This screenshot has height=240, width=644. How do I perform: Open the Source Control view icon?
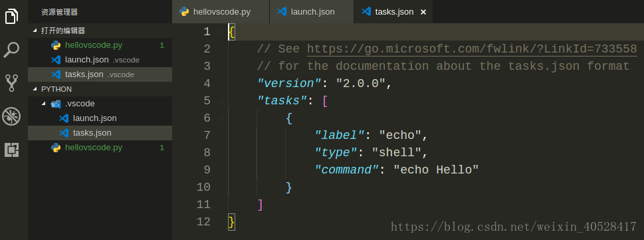point(11,82)
